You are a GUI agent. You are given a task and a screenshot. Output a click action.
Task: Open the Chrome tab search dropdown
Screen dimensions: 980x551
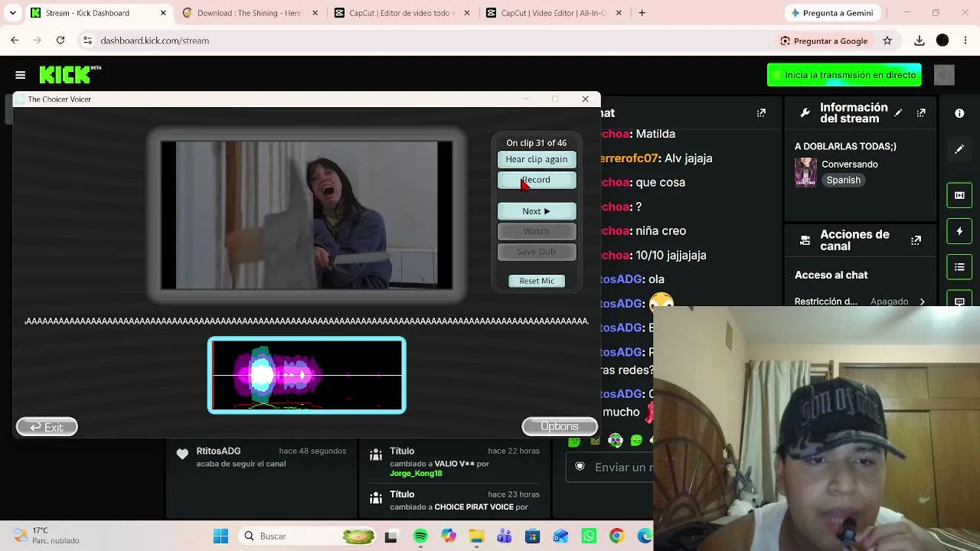pyautogui.click(x=12, y=13)
